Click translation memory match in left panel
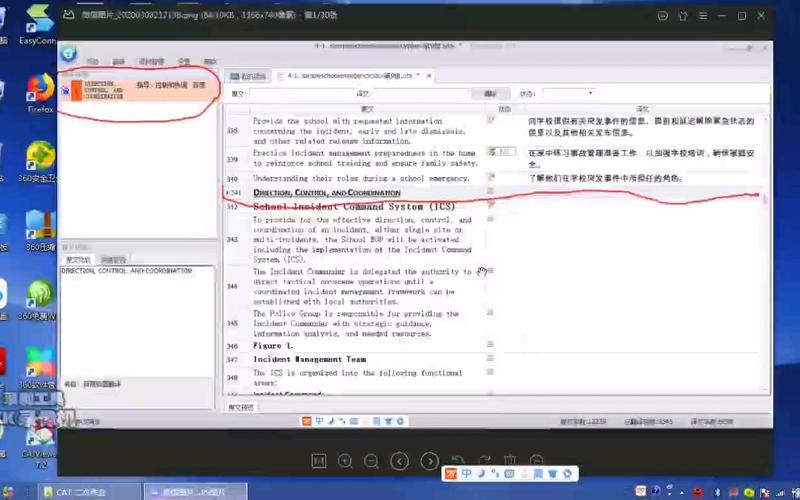The height and width of the screenshot is (500, 800). (x=139, y=90)
